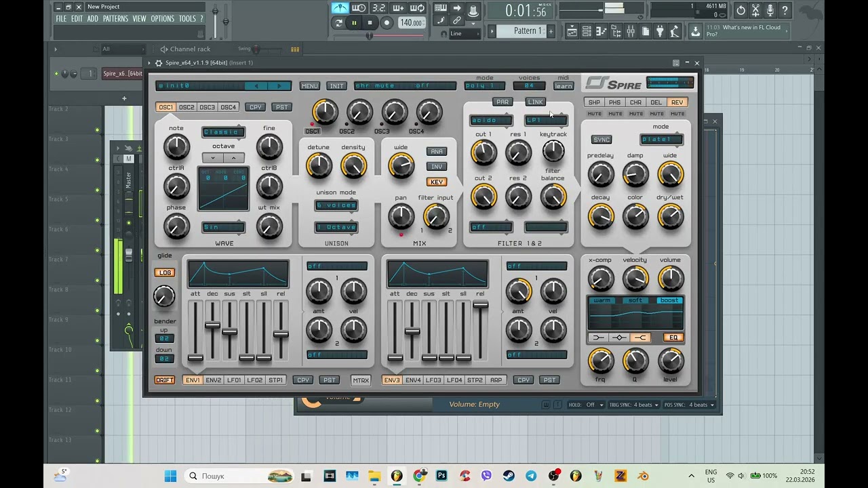868x488 pixels.
Task: Click the Windows Start button
Action: (x=170, y=476)
